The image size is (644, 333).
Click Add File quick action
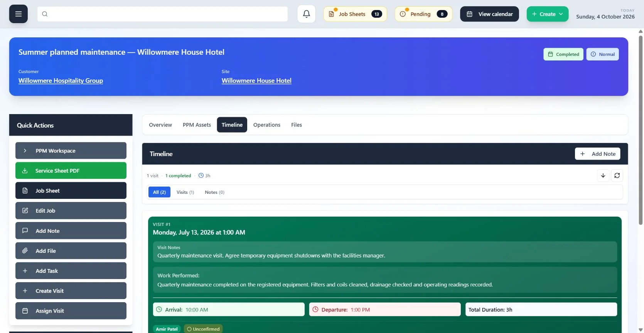pyautogui.click(x=71, y=251)
